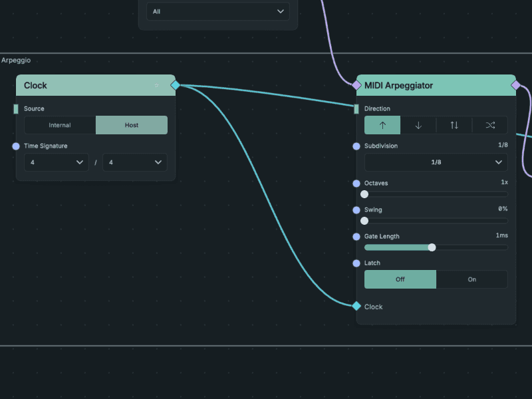Screen dimensions: 532x399
Task: Click the MIDI Arpeggiator purple output port
Action: 516,85
